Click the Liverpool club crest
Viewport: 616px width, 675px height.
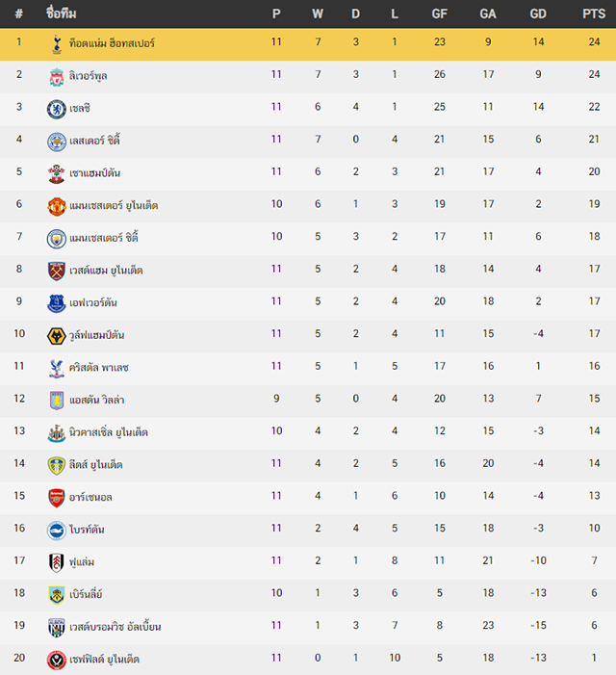tap(57, 77)
